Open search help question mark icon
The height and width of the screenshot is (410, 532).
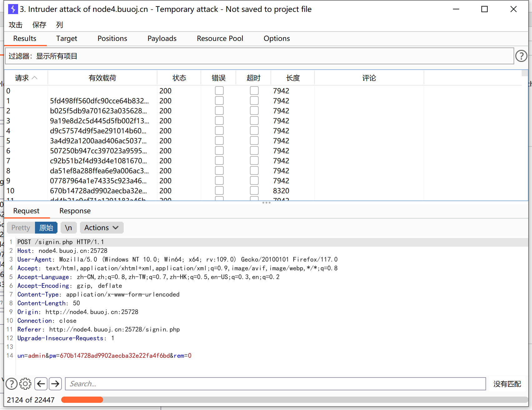[12, 384]
